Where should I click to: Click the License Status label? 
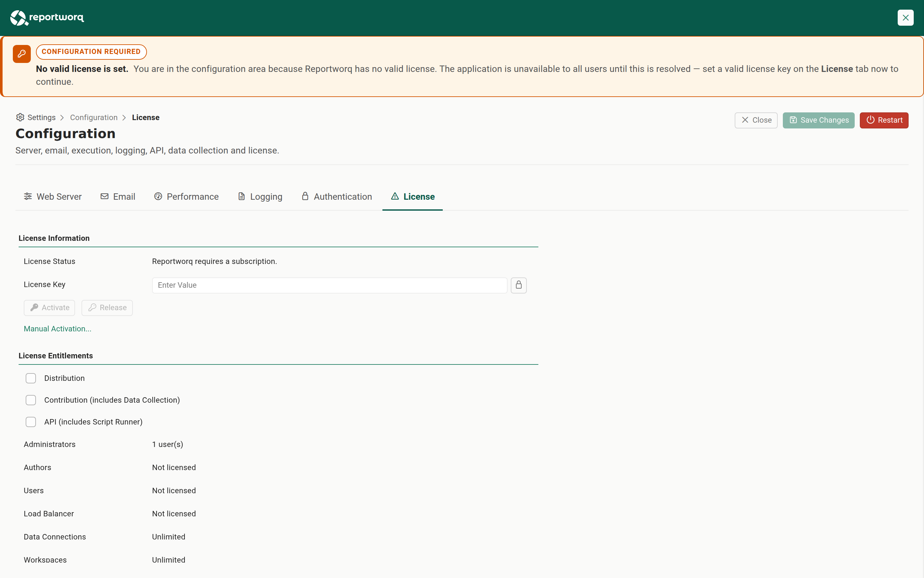[x=50, y=261]
